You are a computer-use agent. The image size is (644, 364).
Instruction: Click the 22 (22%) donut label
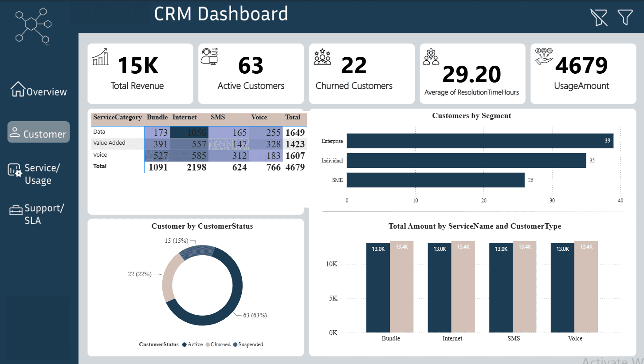139,274
